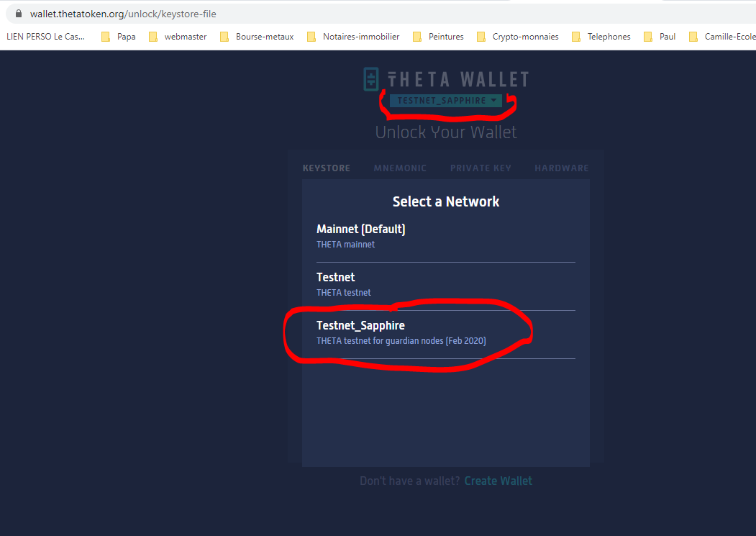Viewport: 756px width, 536px height.
Task: Switch to the PRIVATE KEY tab
Action: pyautogui.click(x=481, y=168)
